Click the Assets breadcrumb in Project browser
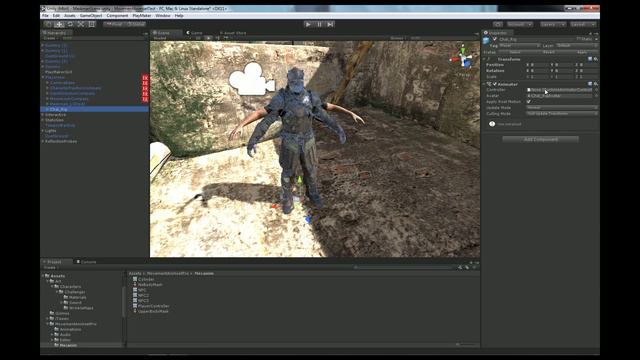The width and height of the screenshot is (640, 360). pos(135,273)
